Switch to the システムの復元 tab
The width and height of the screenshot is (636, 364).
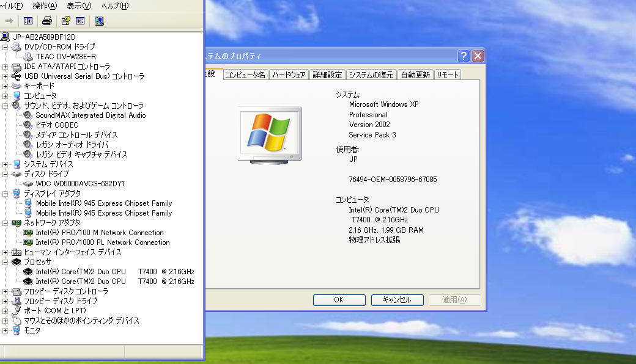[x=371, y=75]
